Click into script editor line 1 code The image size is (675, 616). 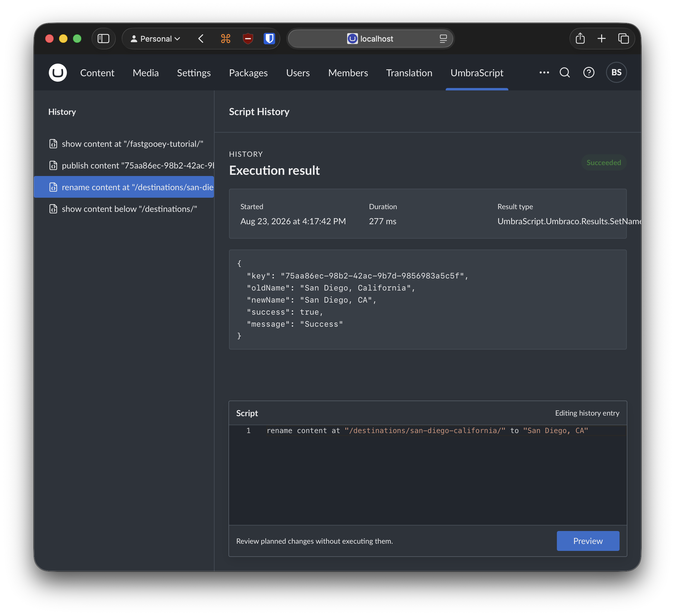(x=427, y=431)
